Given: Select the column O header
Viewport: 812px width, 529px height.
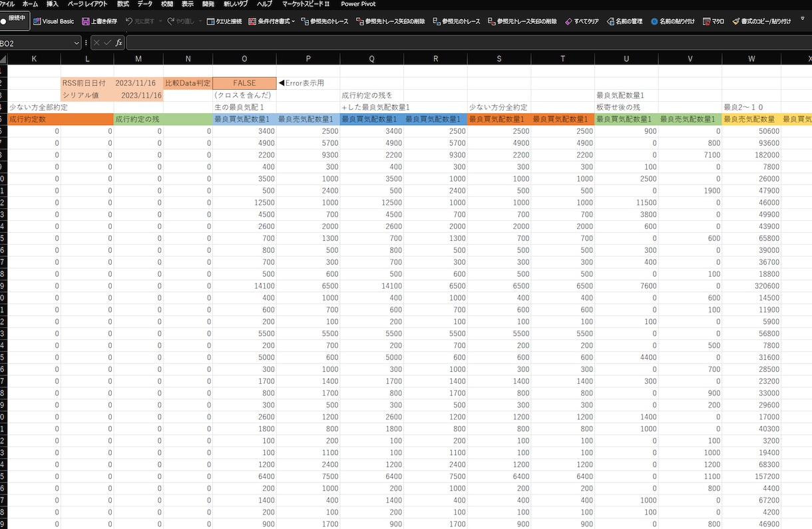Looking at the screenshot, I should (244, 59).
